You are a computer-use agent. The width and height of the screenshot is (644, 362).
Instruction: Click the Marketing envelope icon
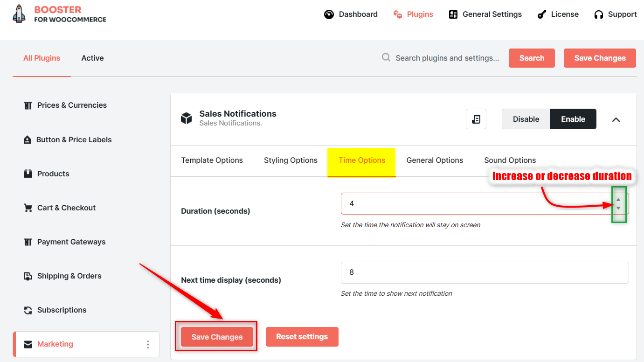(x=28, y=344)
